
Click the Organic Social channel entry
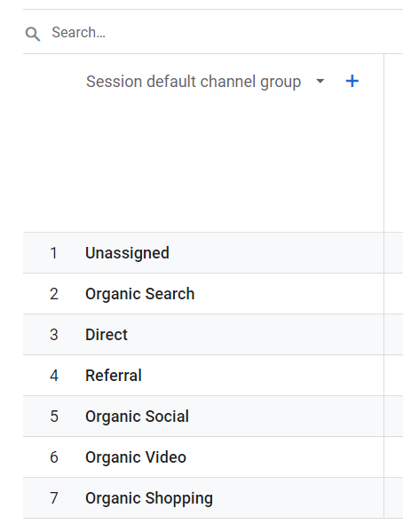tap(137, 417)
